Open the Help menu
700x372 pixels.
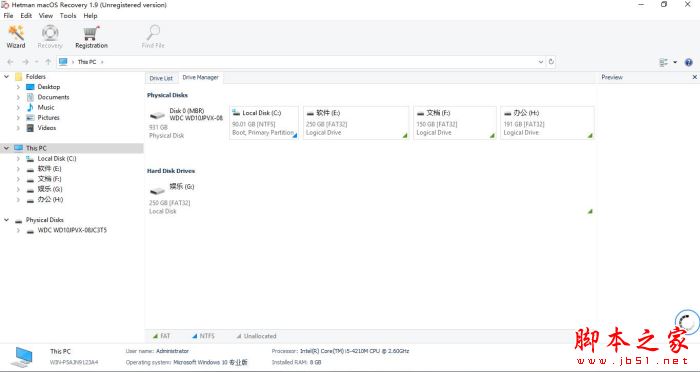click(x=90, y=16)
